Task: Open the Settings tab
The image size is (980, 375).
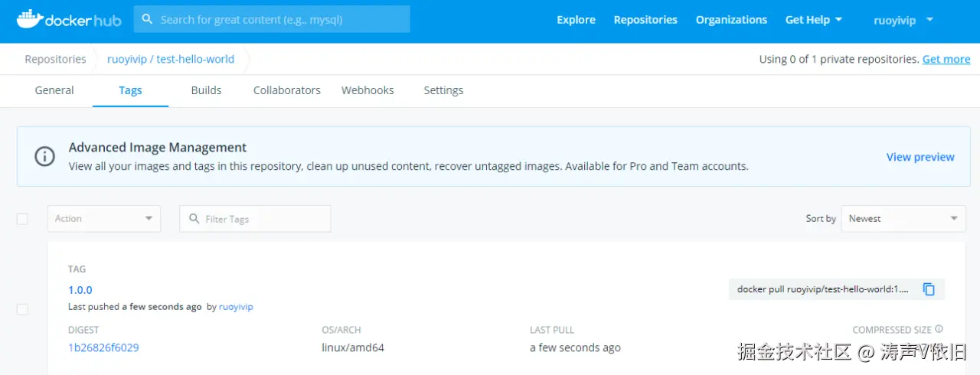Action: point(443,90)
